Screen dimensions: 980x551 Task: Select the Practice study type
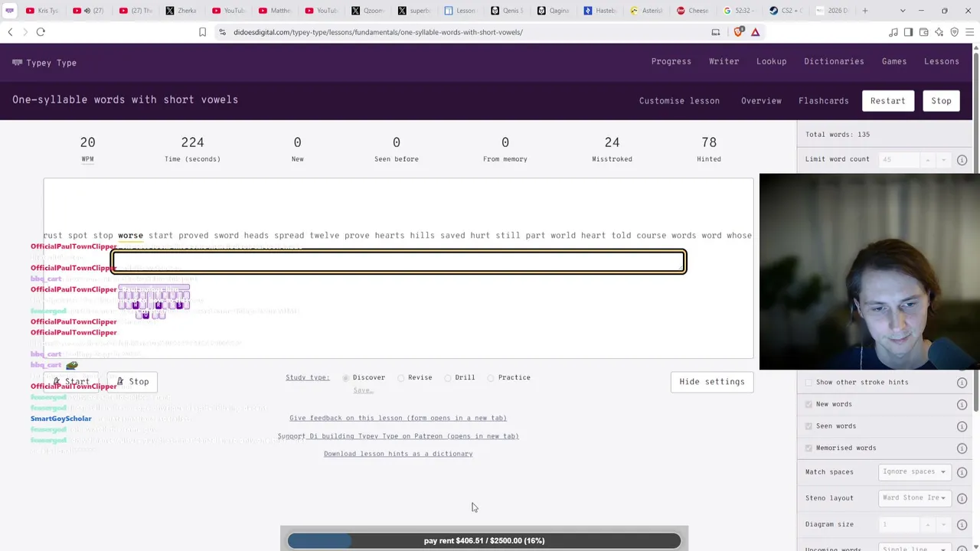point(492,378)
